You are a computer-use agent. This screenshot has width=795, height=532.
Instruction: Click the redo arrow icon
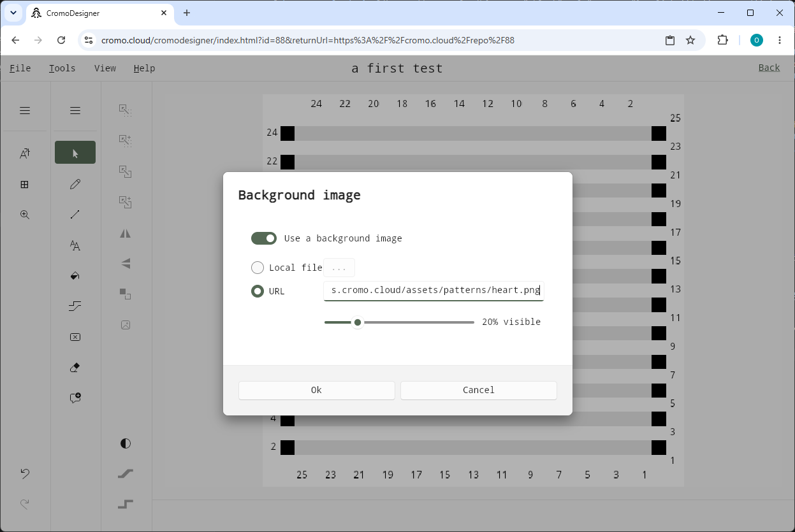click(25, 504)
